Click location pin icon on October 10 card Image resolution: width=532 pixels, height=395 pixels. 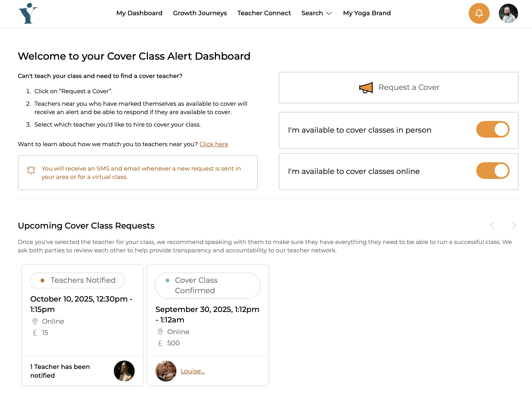tap(35, 321)
